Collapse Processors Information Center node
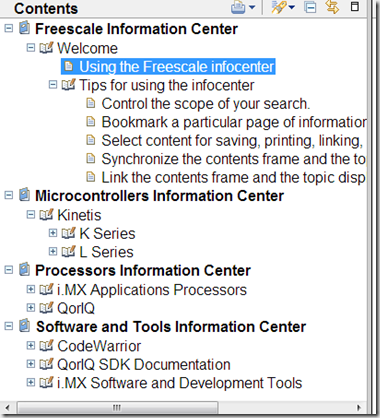This screenshot has height=418, width=380. (x=9, y=270)
